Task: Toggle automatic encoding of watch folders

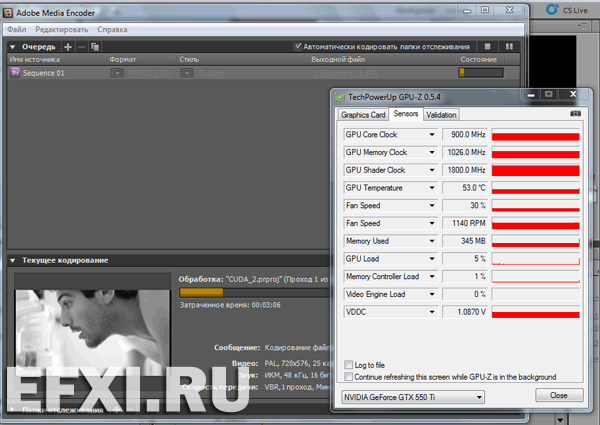Action: (297, 46)
